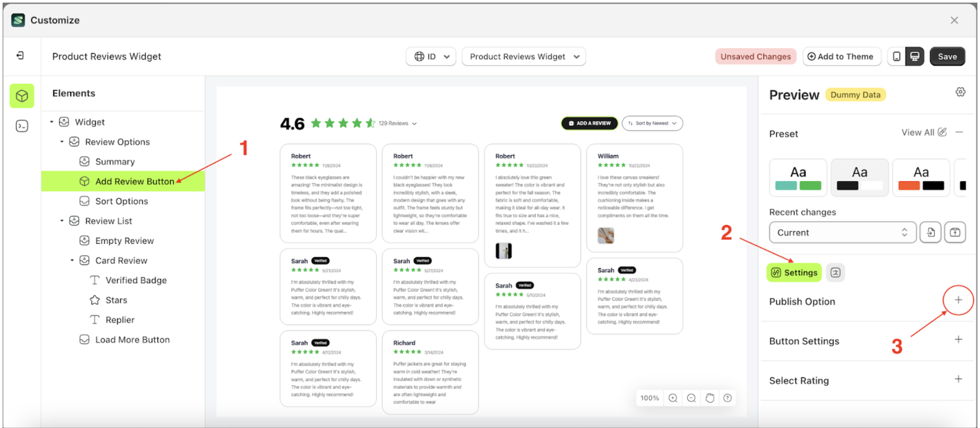Choose the teal and green preset swatch
The width and height of the screenshot is (980, 428).
798,178
